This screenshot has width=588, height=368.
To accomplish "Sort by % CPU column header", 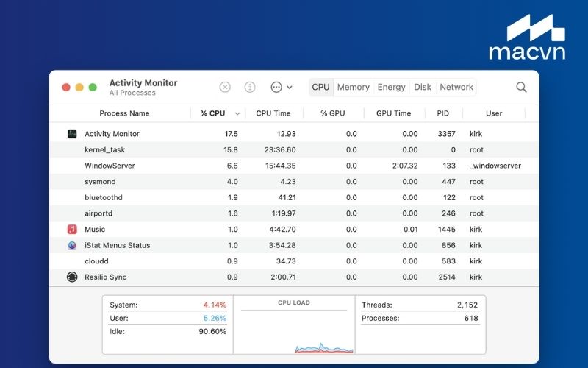I will click(x=212, y=113).
